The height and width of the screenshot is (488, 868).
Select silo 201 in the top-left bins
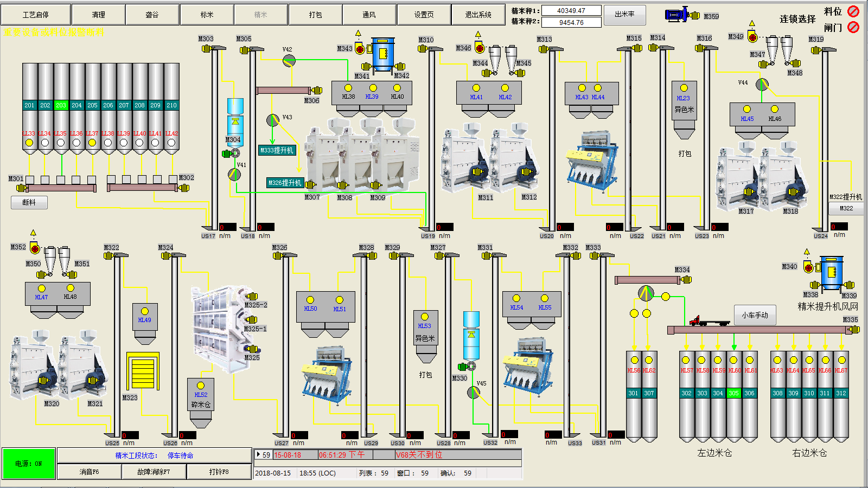[29, 105]
